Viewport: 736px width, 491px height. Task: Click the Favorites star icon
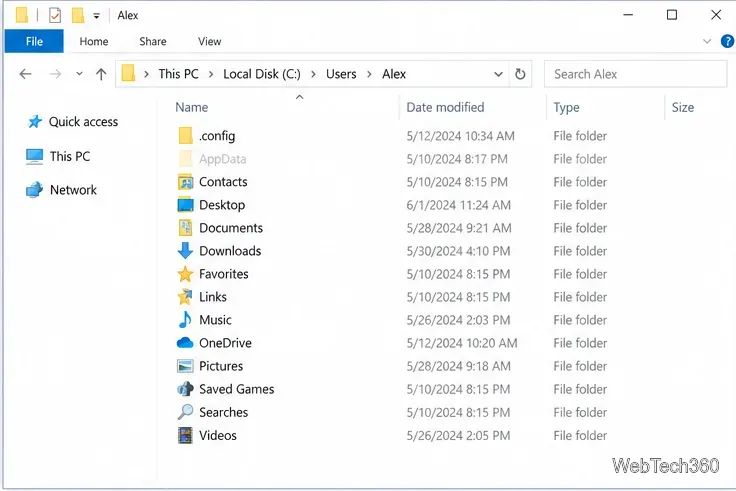pos(185,274)
